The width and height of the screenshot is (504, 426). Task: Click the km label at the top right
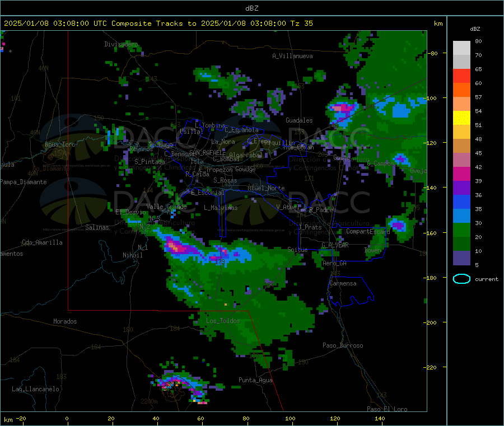tap(438, 24)
